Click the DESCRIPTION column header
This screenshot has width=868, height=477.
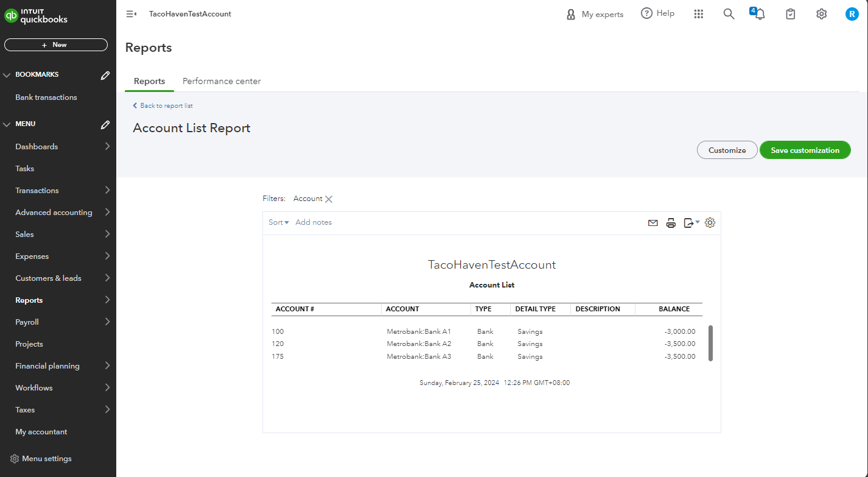tap(598, 309)
